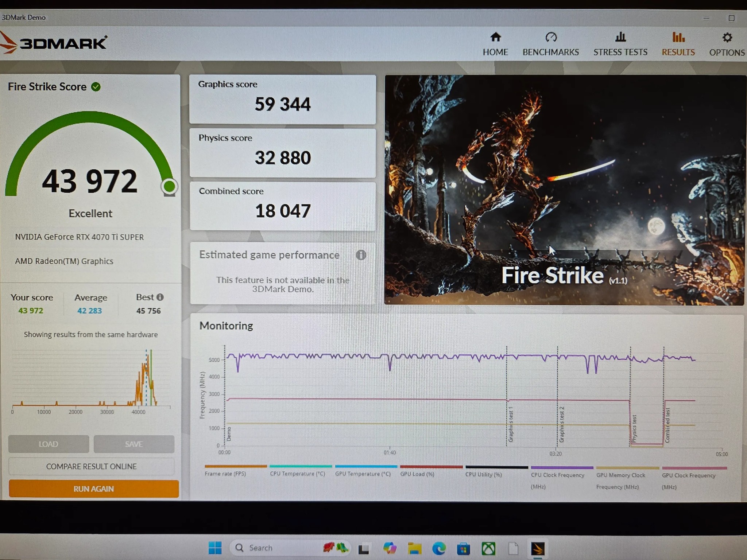Click the green checkmark beside Fire Strike Score
747x560 pixels.
[96, 87]
